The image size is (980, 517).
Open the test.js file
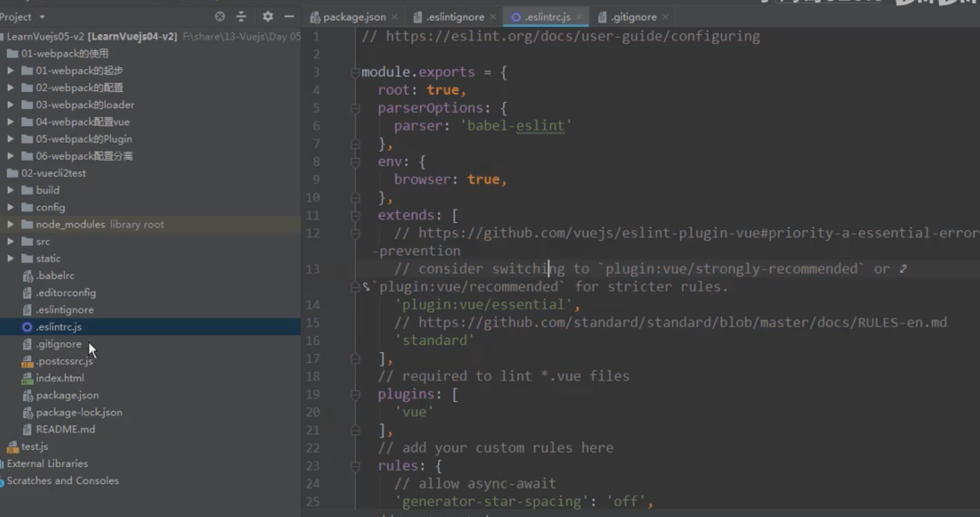(34, 446)
